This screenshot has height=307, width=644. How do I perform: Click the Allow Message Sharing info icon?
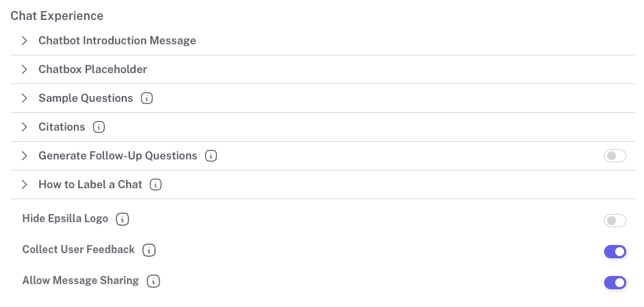(153, 281)
